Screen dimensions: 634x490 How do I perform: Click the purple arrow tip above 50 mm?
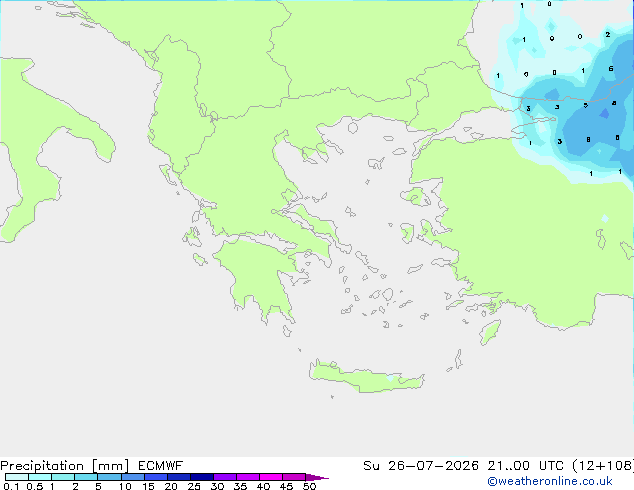[317, 477]
